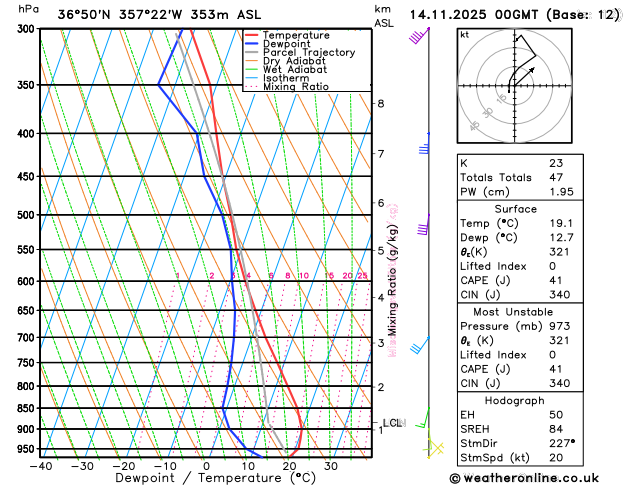Viewport: 629px width, 486px height.
Task: Click the 30 temperature axis label
Action: point(331,466)
